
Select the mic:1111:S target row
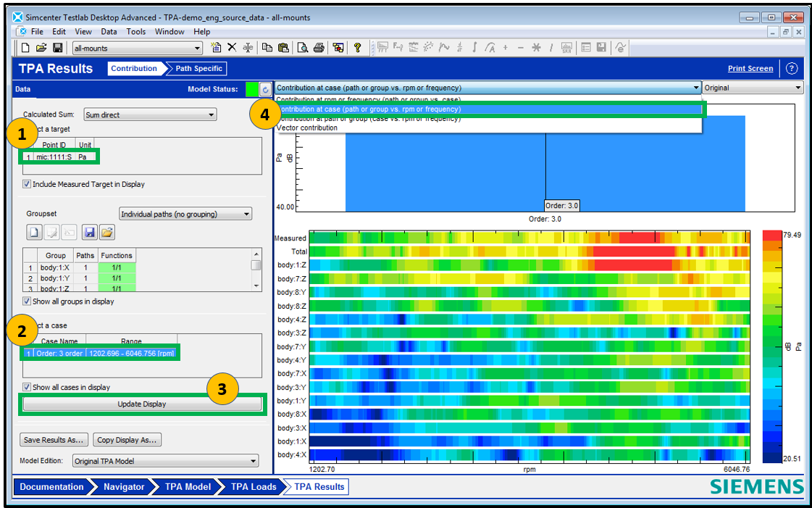[x=59, y=157]
